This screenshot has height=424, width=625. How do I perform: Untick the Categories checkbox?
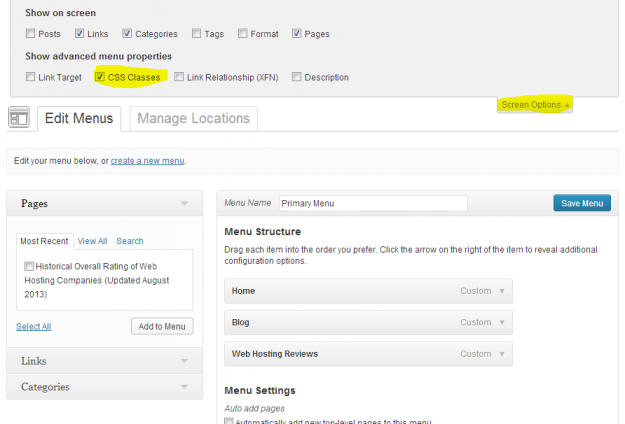(127, 33)
